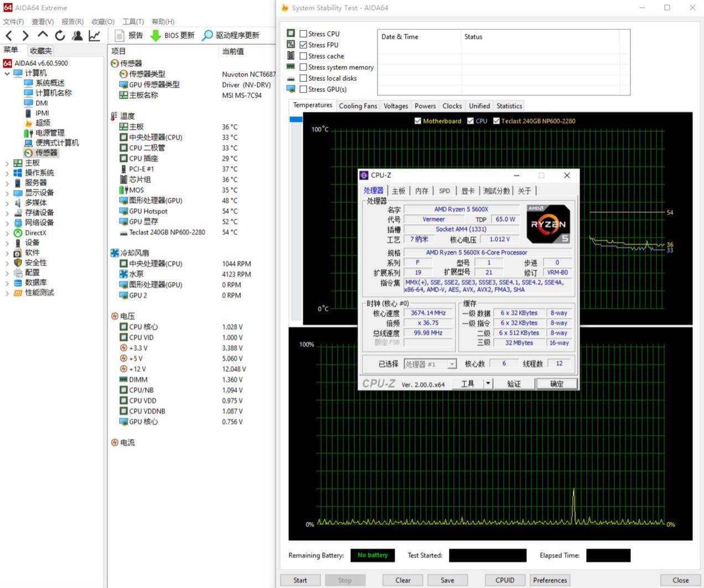
Task: Click the user profile icon in AIDA64 toolbar
Action: click(x=77, y=35)
